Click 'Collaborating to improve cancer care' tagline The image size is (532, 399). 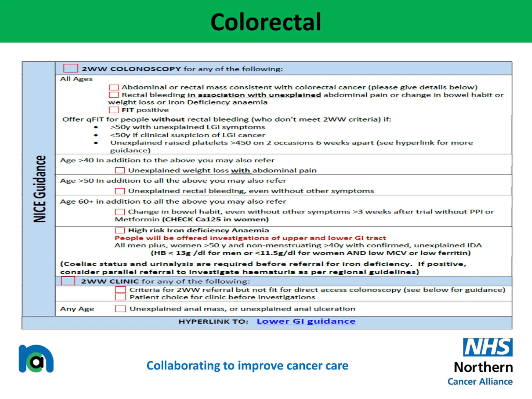[248, 366]
